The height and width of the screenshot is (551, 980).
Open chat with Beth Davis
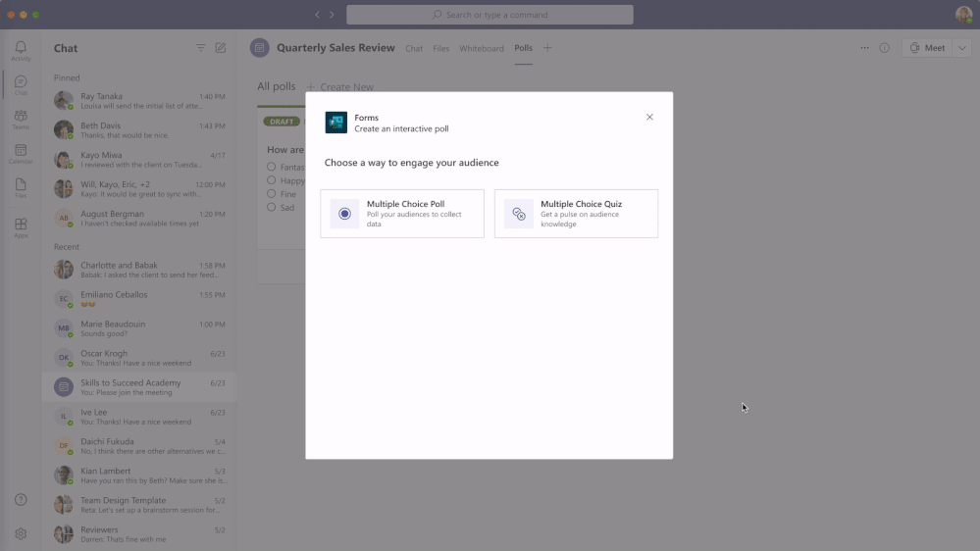tap(139, 130)
